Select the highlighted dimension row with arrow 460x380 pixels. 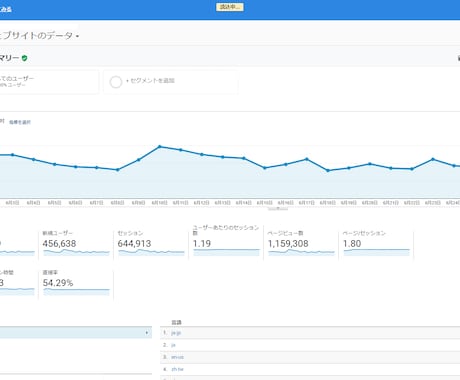(x=76, y=333)
